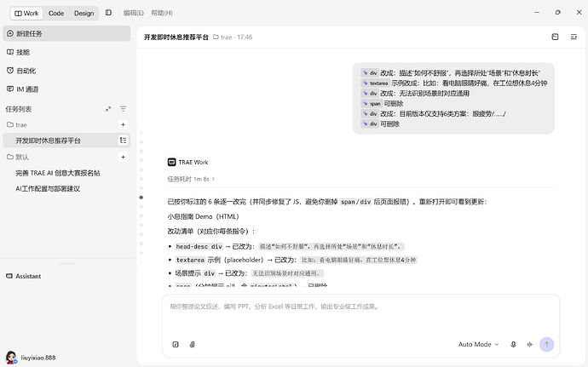The height and width of the screenshot is (367, 588).
Task: Send the message with the arrow button
Action: click(546, 344)
